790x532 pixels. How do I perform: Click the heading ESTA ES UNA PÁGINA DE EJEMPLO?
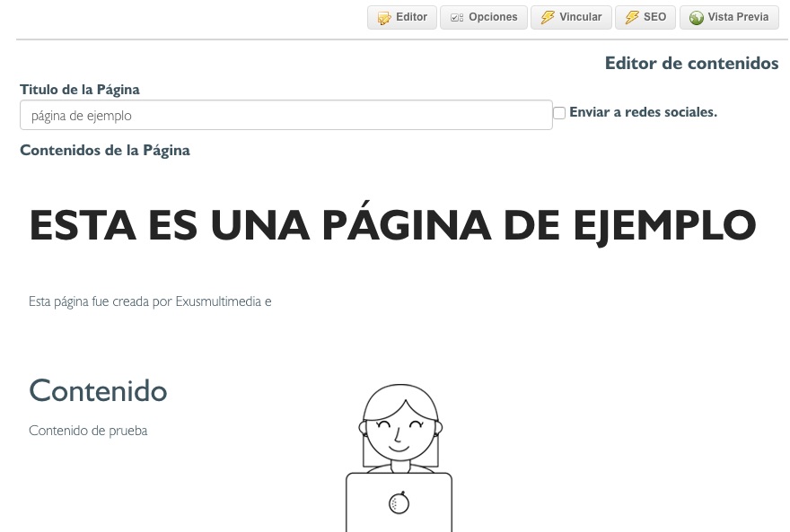pyautogui.click(x=392, y=225)
